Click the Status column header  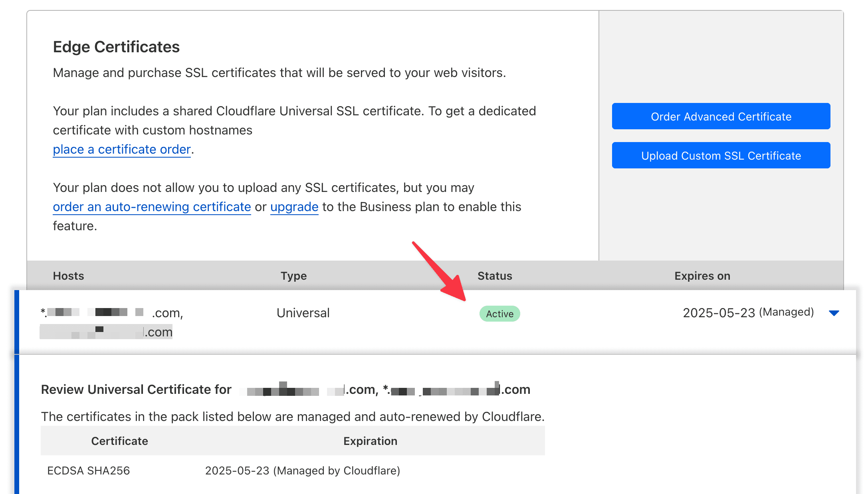pos(495,276)
